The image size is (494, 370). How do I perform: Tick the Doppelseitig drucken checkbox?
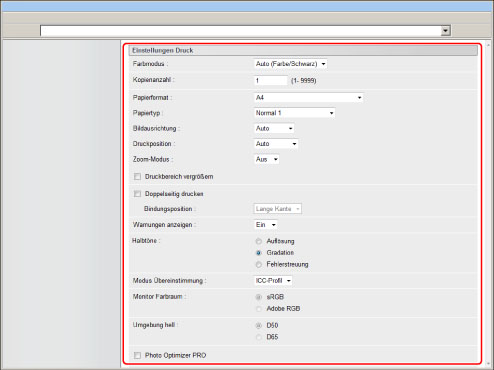pos(137,194)
